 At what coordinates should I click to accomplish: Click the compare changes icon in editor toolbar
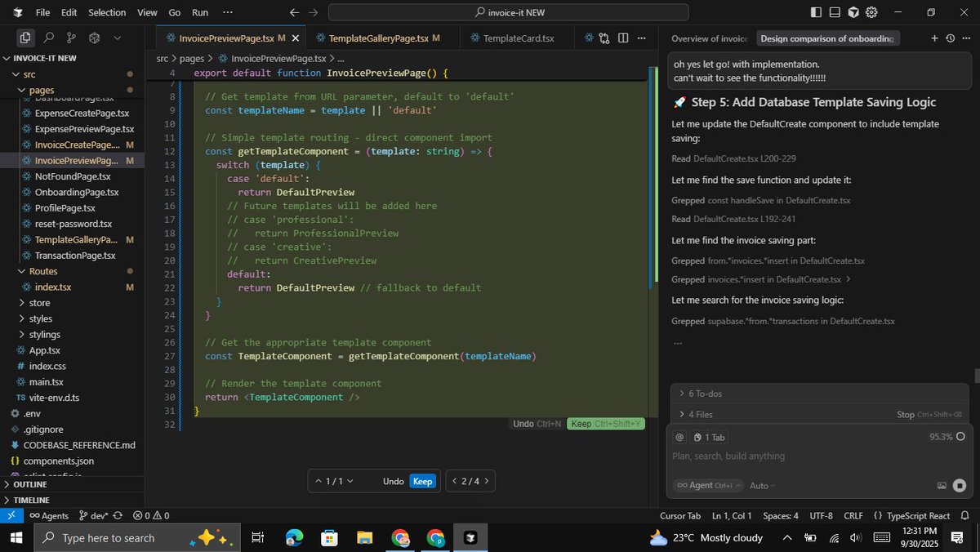pos(604,38)
